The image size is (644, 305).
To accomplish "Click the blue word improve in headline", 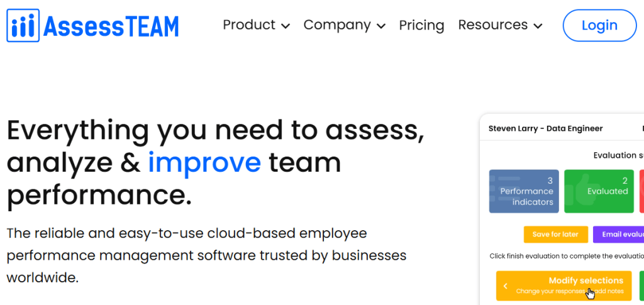I will click(x=204, y=162).
